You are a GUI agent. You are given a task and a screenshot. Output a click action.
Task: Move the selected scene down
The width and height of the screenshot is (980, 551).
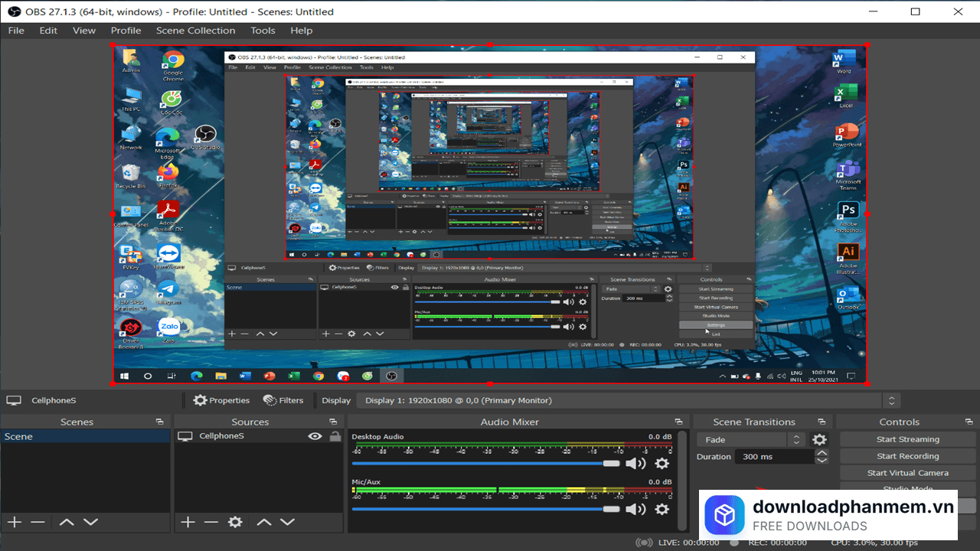90,522
